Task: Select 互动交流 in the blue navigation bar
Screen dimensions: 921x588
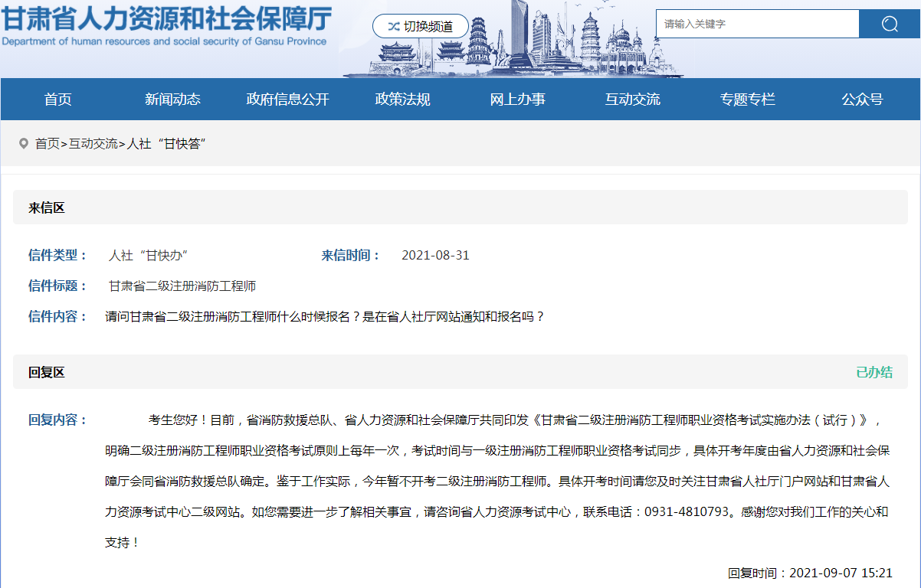Action: coord(632,99)
